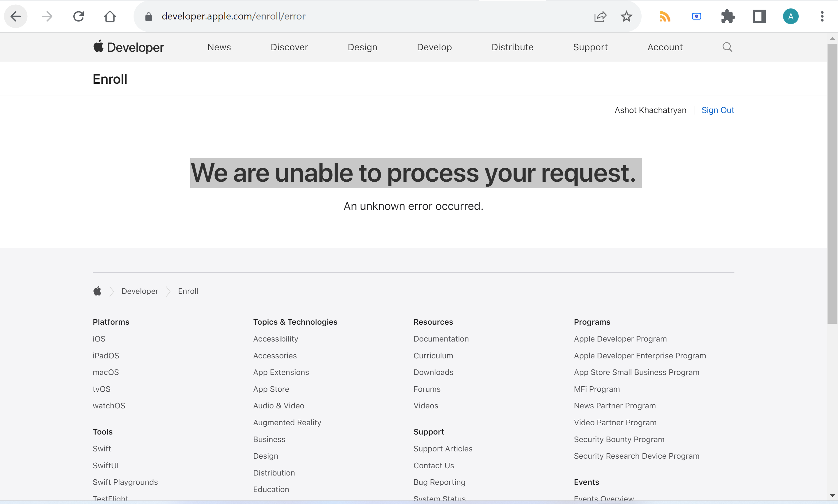Open the profile avatar A menu
Image resolution: width=838 pixels, height=504 pixels.
pyautogui.click(x=791, y=16)
